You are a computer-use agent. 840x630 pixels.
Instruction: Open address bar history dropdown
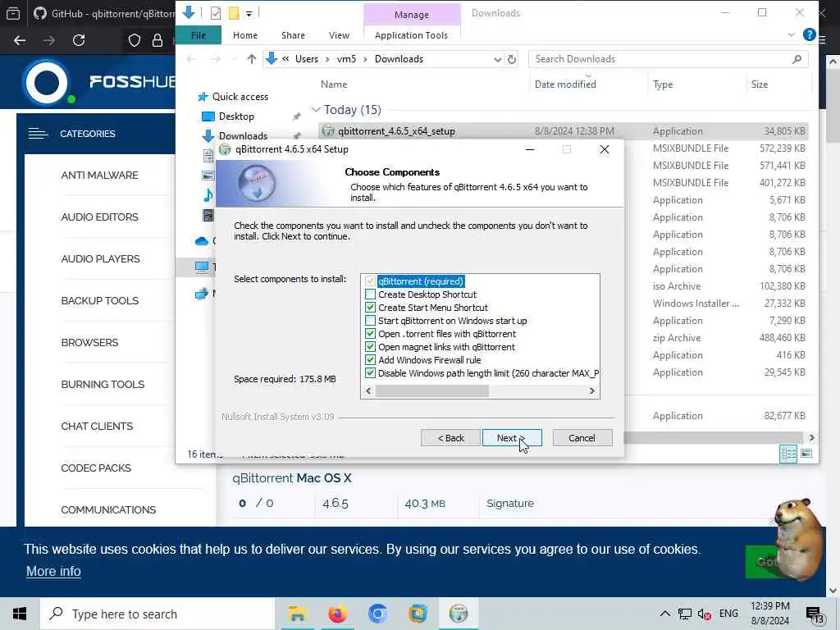pyautogui.click(x=498, y=59)
